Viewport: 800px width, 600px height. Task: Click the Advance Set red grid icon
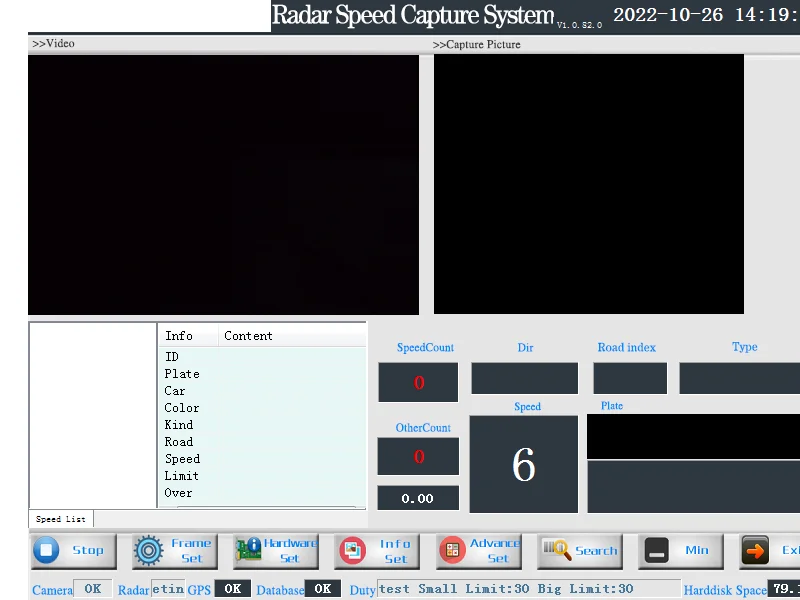pyautogui.click(x=453, y=550)
